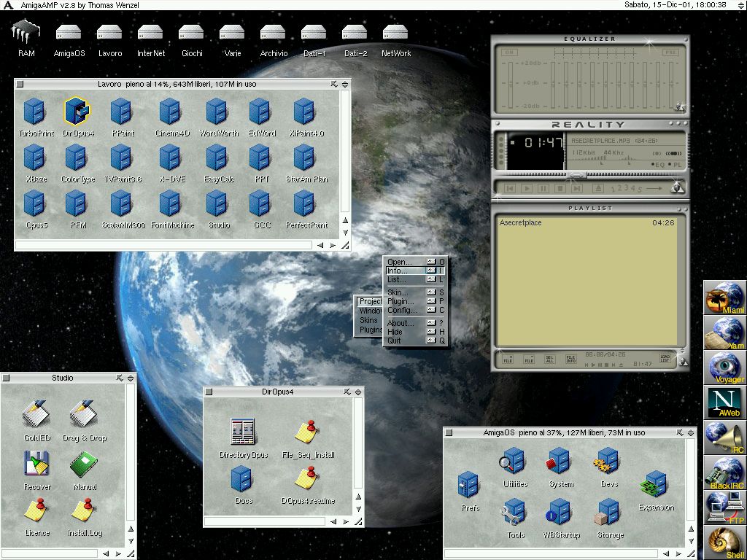Launch the Voyager browser from the dock
Screen dimensions: 747x560
724,367
